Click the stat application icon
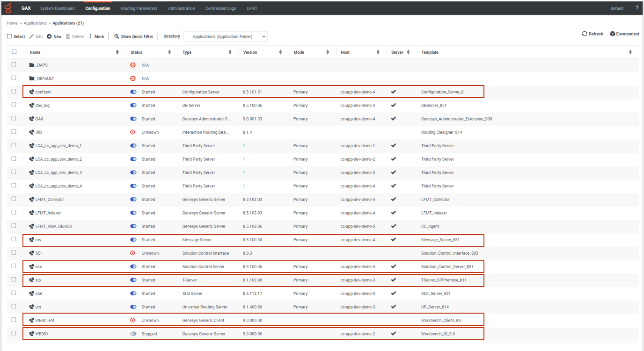Viewport: 644px width, 351px height. coord(32,294)
